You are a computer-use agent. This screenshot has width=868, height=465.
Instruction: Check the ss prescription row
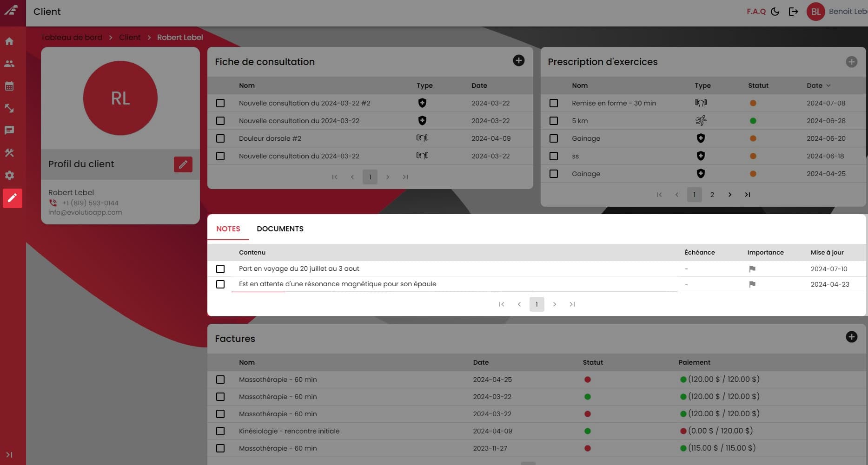(553, 156)
